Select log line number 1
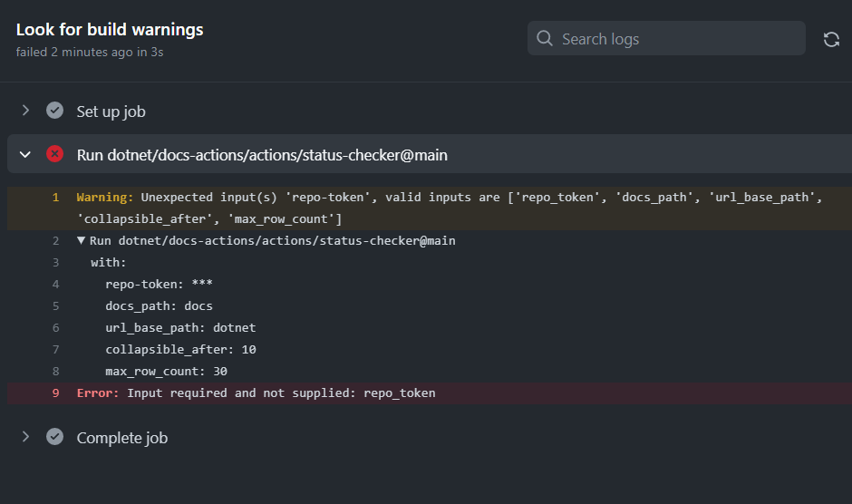852x504 pixels. 55,198
